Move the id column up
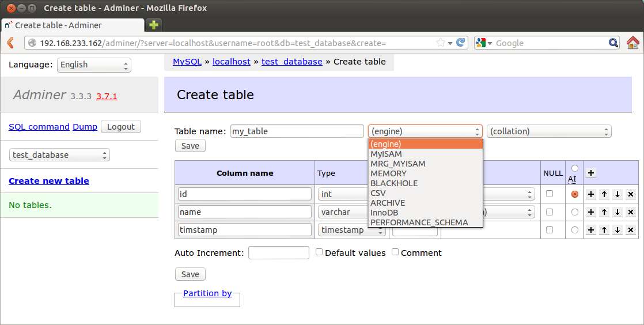The image size is (644, 325). pos(604,194)
